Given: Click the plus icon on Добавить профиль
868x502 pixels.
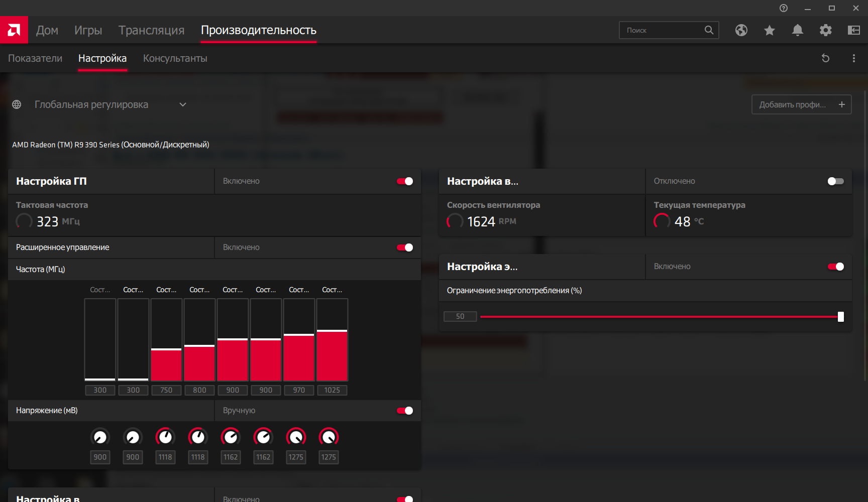Looking at the screenshot, I should (842, 104).
